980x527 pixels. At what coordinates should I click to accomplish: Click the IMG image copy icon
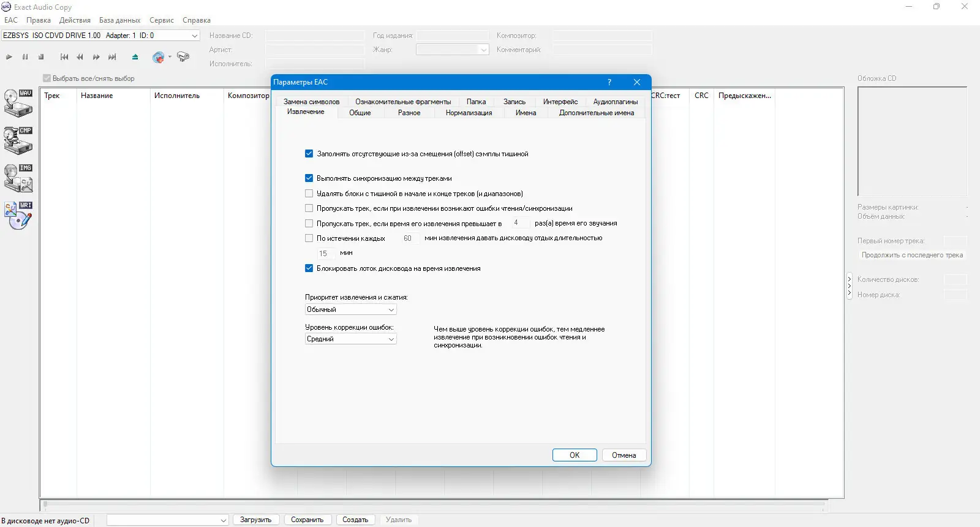[18, 178]
